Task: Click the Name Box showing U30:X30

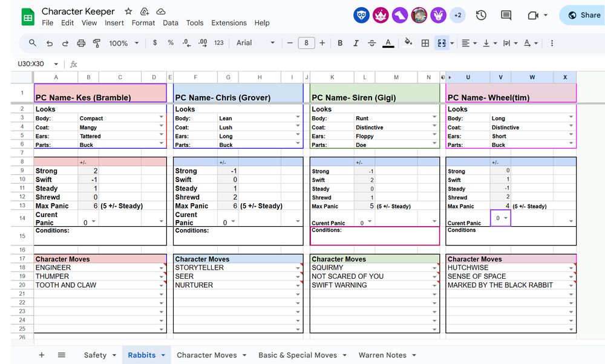Action: pos(30,63)
